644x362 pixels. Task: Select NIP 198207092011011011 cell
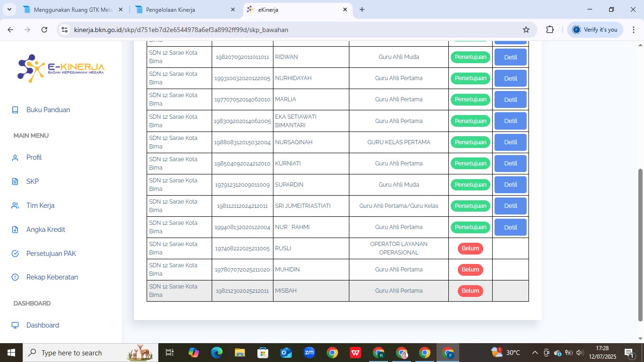point(242,57)
